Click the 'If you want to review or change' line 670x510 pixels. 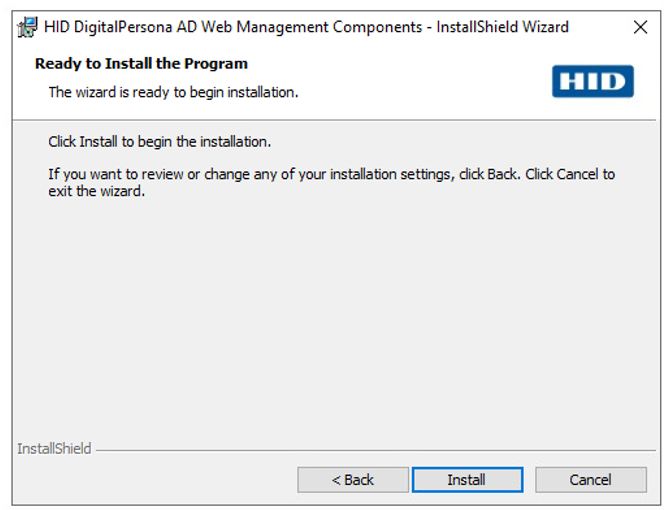[331, 174]
